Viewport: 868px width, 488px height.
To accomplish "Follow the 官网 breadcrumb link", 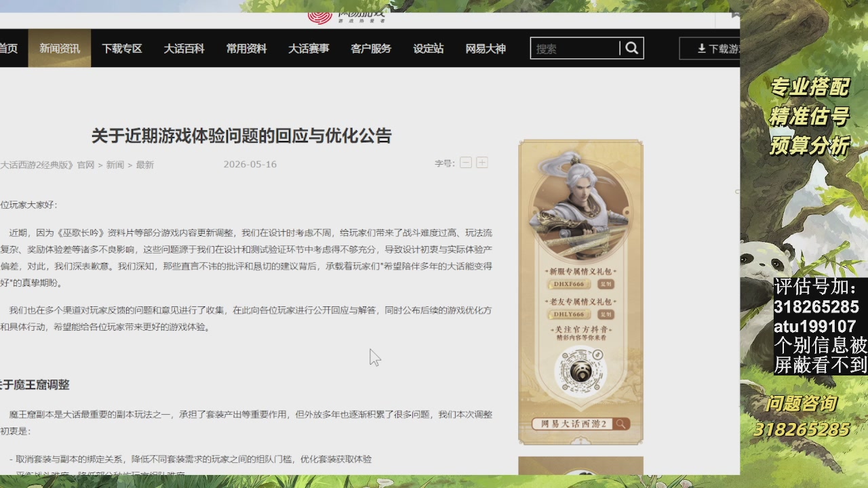I will [x=85, y=165].
